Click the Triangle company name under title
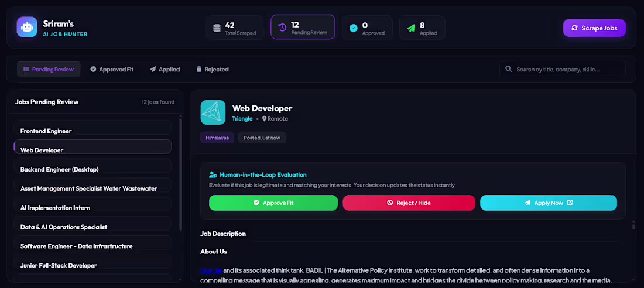Image resolution: width=644 pixels, height=288 pixels. (242, 119)
